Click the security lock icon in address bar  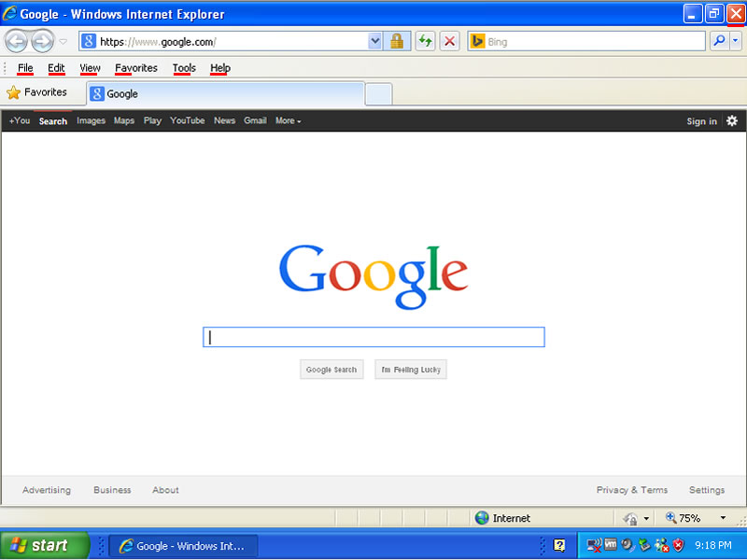click(x=396, y=41)
